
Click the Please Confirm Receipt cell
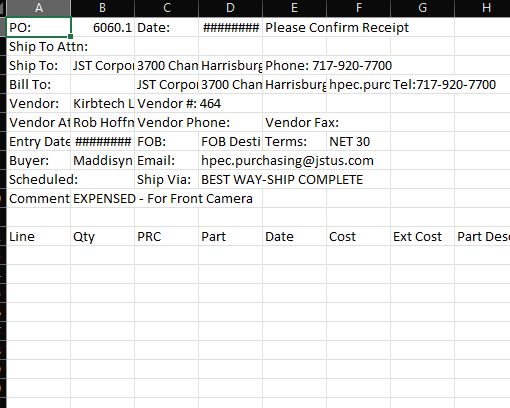click(x=337, y=27)
